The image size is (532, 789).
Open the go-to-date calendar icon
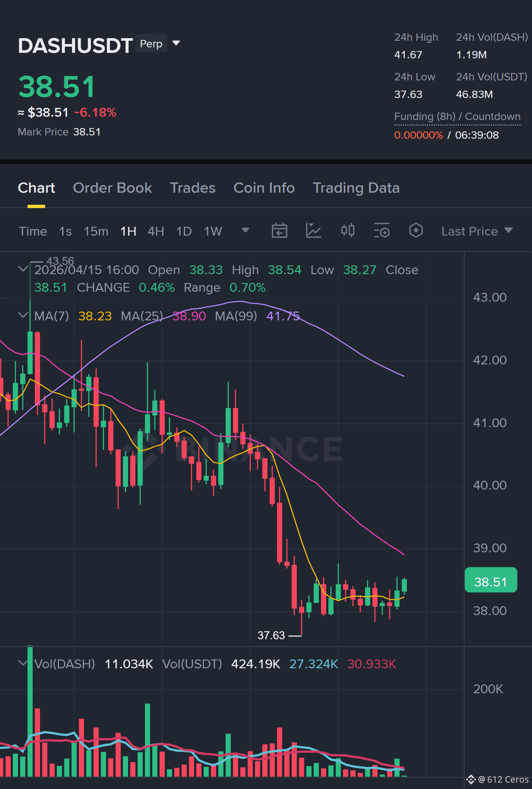point(279,231)
